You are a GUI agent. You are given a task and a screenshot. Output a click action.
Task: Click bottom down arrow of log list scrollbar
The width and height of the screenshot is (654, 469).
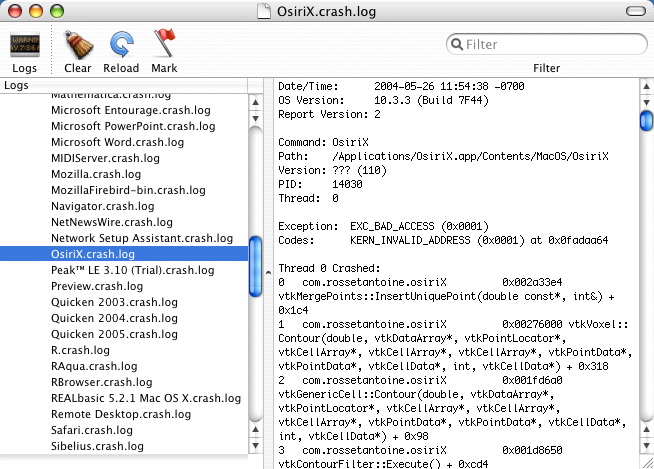tap(255, 446)
